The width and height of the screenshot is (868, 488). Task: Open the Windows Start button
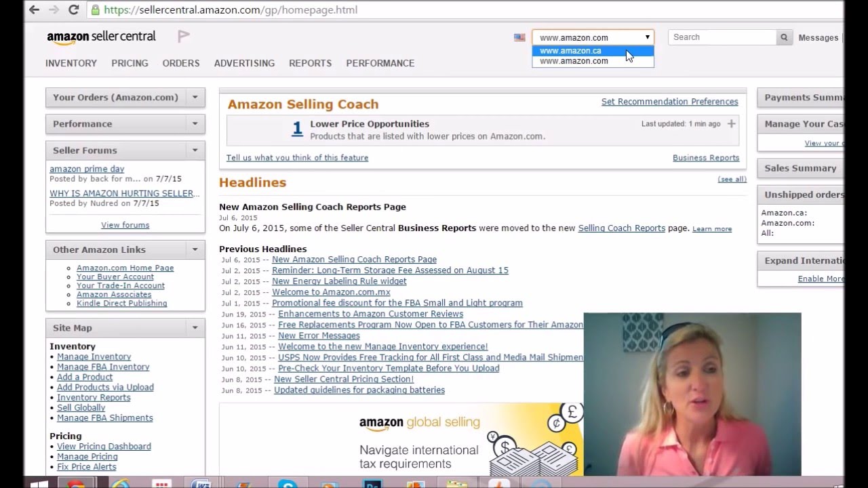[x=39, y=483]
